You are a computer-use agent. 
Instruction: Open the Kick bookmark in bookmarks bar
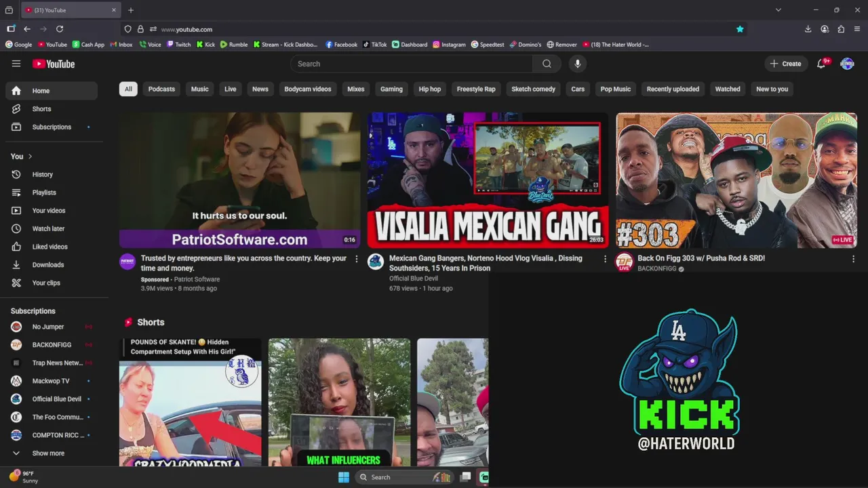tap(205, 45)
